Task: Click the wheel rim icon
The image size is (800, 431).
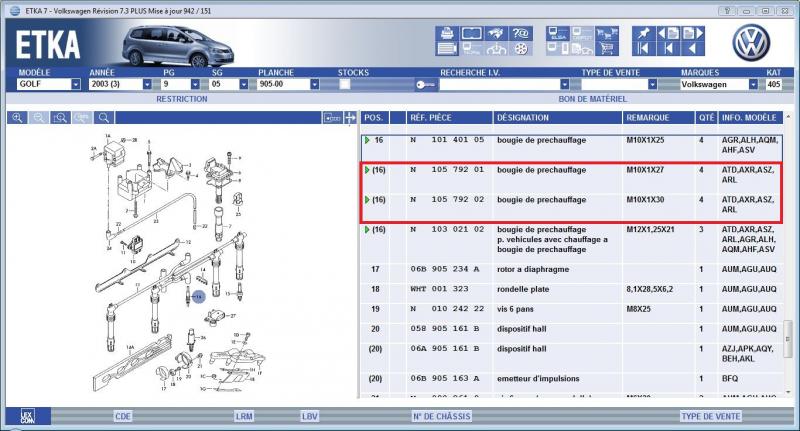Action: 521,49
